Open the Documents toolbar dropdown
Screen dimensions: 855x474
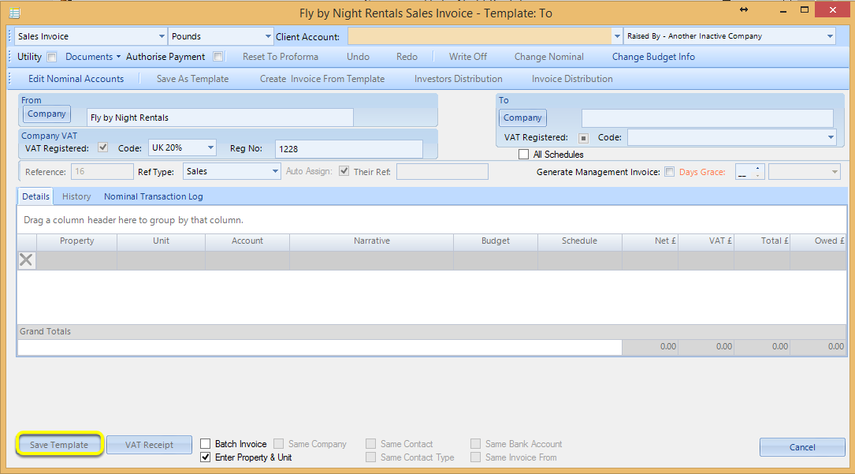93,57
